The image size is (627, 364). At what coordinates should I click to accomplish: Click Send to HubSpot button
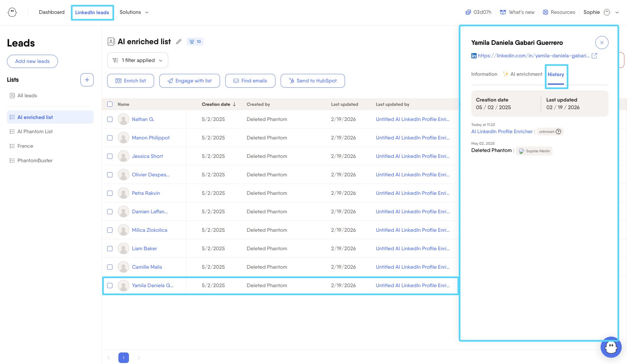313,81
